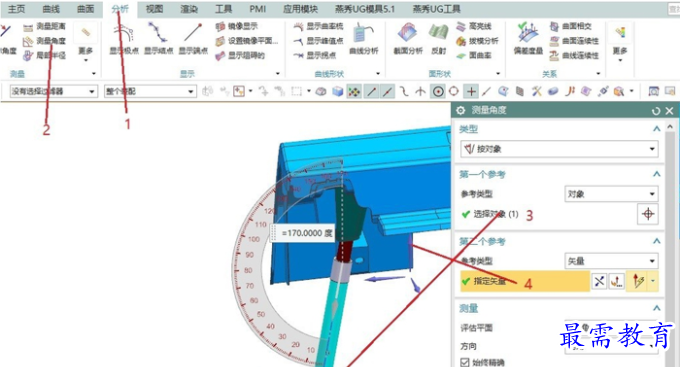This screenshot has width=681, height=367.
Task: Collapse the 测量 section
Action: pyautogui.click(x=656, y=308)
